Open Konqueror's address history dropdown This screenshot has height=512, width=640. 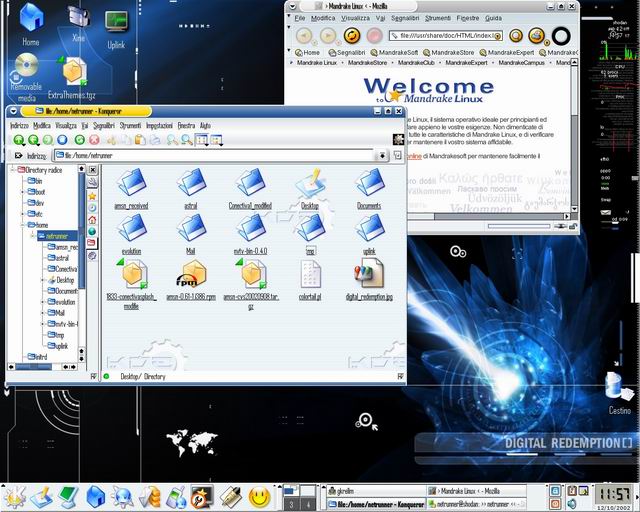(382, 156)
